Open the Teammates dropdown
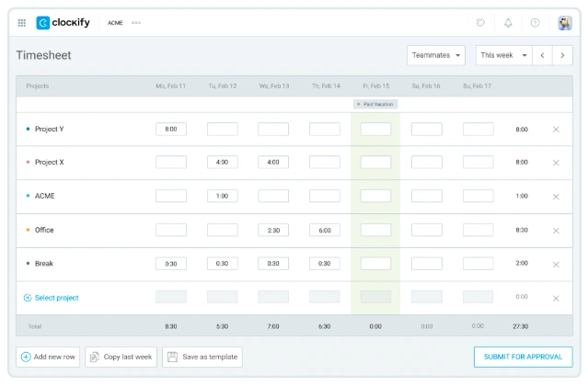 click(436, 55)
